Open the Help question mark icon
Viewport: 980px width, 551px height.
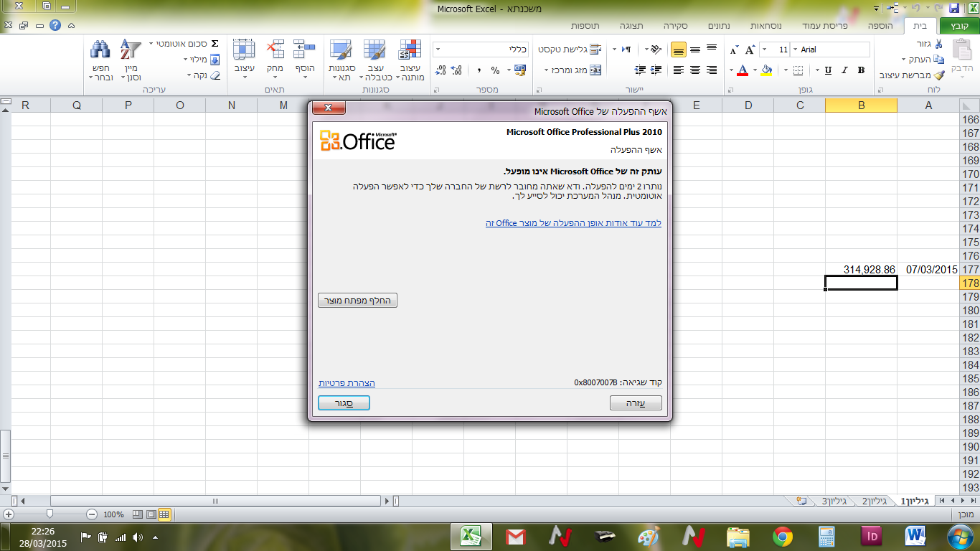pos(55,25)
